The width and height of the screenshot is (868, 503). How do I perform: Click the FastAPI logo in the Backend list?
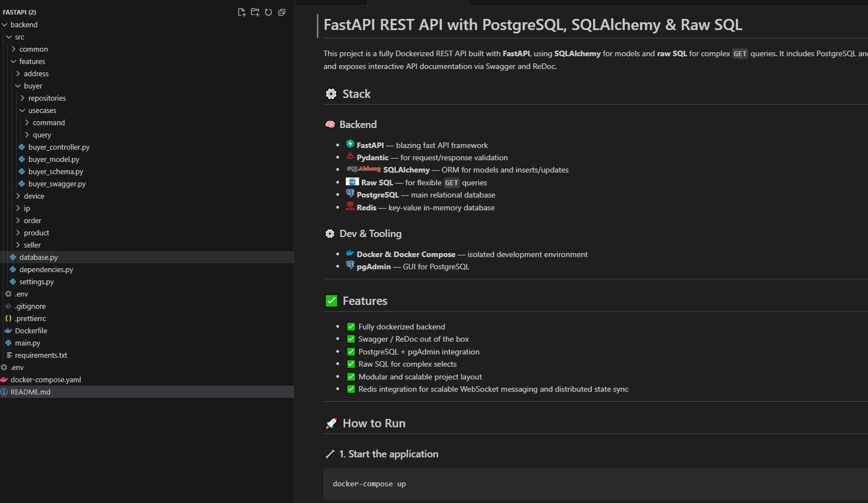350,144
